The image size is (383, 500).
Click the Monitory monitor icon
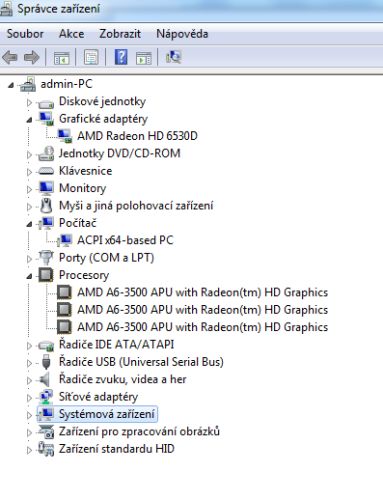tap(46, 188)
